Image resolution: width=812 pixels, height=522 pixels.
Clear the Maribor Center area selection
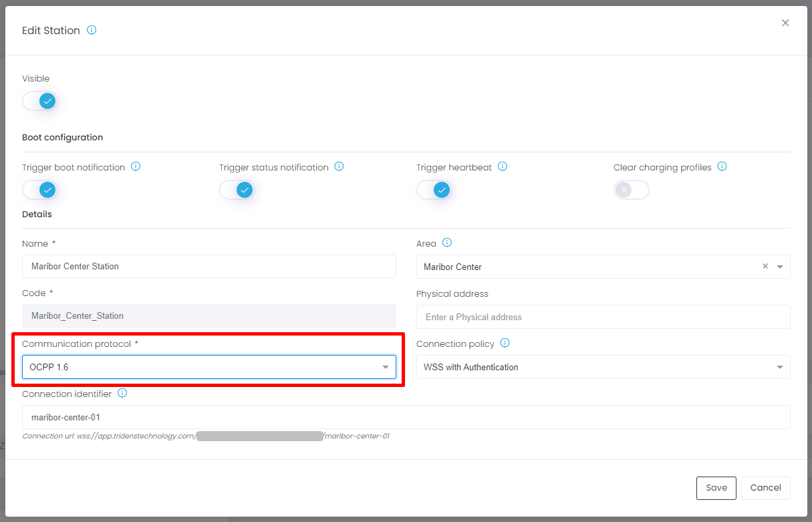point(765,266)
